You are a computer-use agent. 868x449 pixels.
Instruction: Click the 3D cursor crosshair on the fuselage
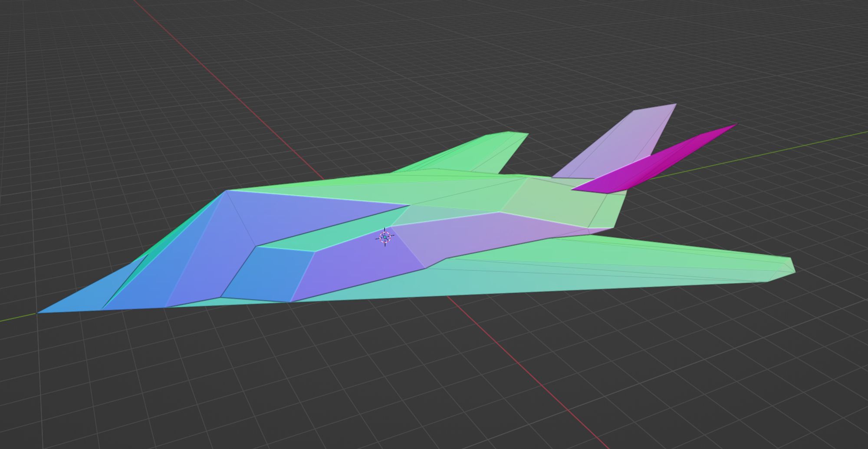(x=385, y=237)
